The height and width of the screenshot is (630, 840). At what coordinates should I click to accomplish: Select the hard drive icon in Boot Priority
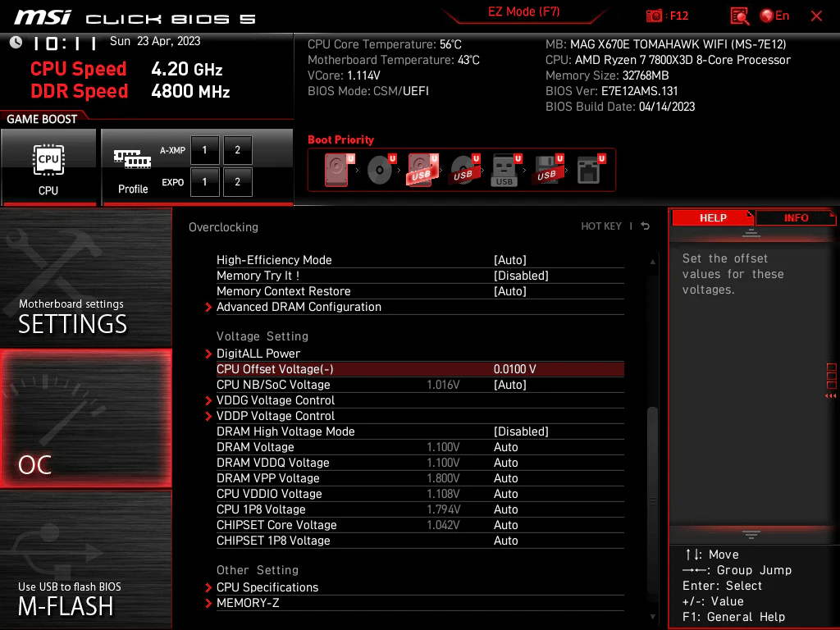(x=336, y=170)
